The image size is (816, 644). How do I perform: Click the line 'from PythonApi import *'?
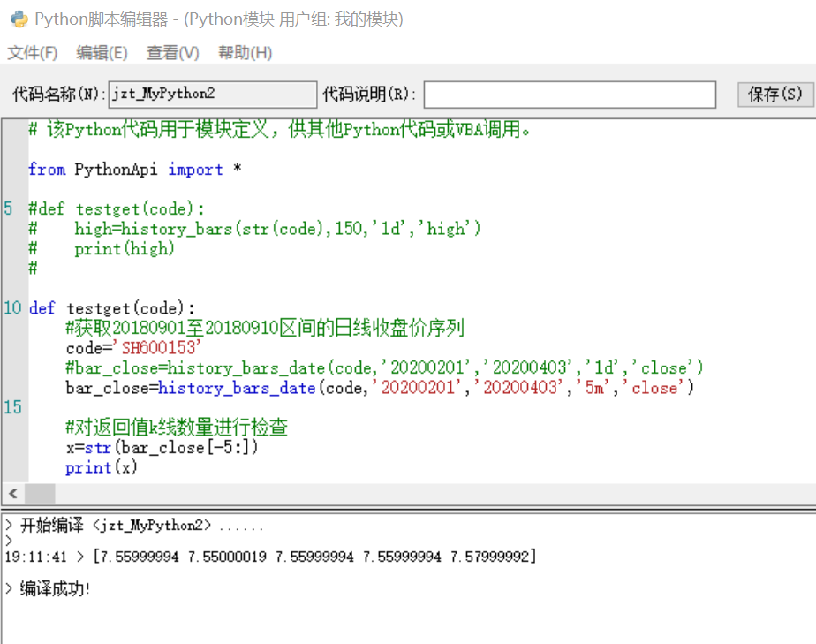[135, 170]
